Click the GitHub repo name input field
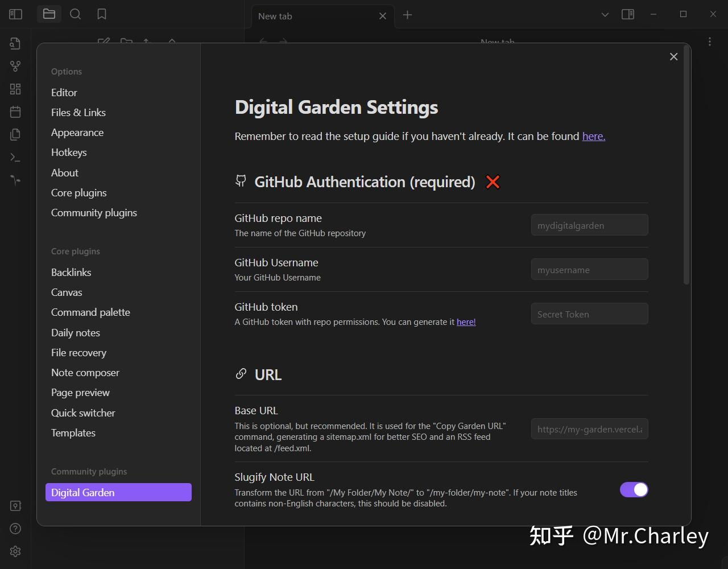Image resolution: width=728 pixels, height=569 pixels. click(x=589, y=225)
